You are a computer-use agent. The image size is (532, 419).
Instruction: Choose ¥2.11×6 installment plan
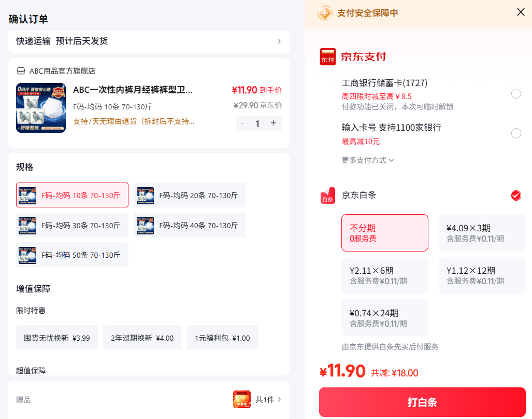385,275
